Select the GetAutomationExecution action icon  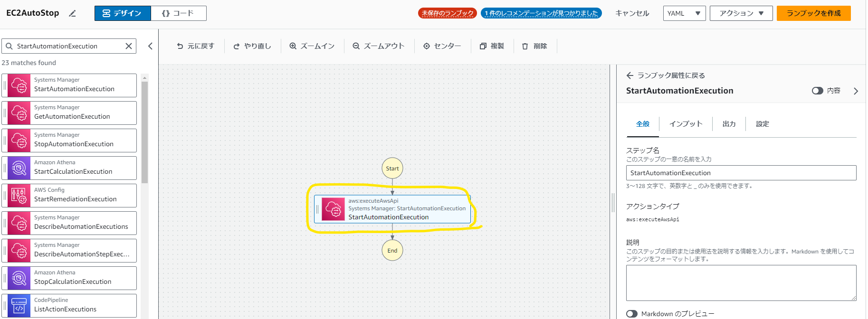pyautogui.click(x=19, y=113)
